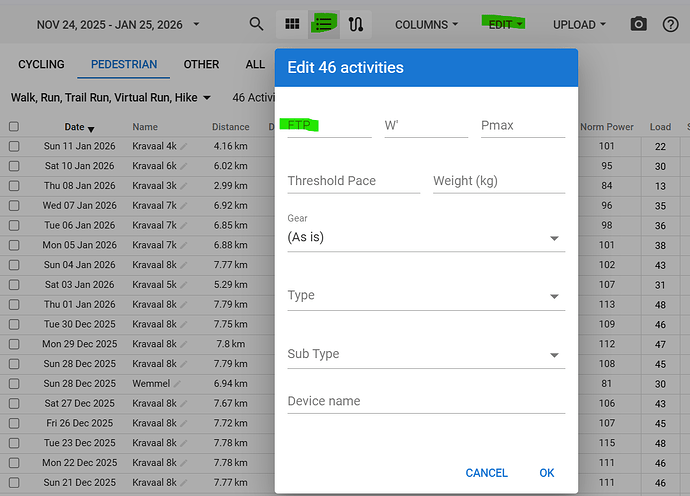Open the activity types filter dropdown
Screen dimensions: 690x496
[x=110, y=97]
